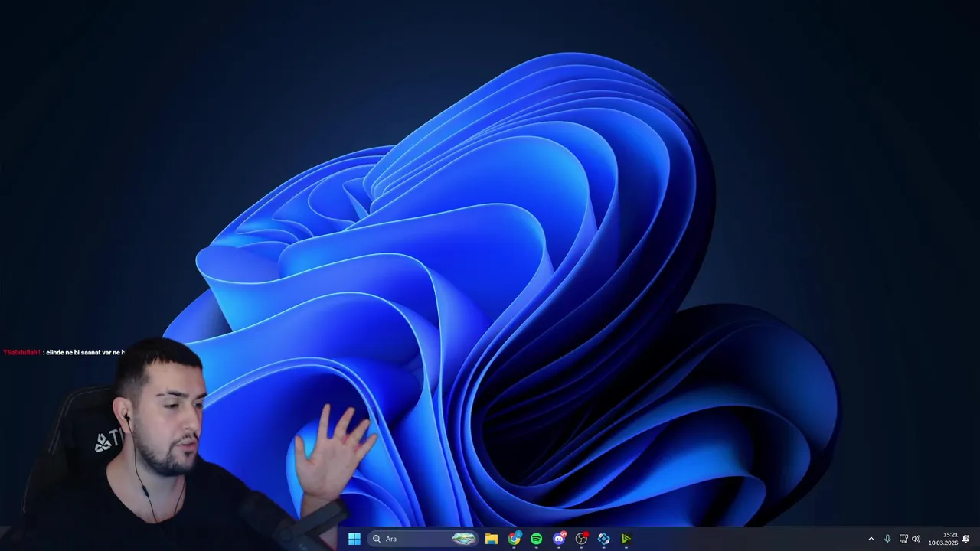Click the microphone tray icon
The width and height of the screenshot is (980, 551).
(x=887, y=539)
